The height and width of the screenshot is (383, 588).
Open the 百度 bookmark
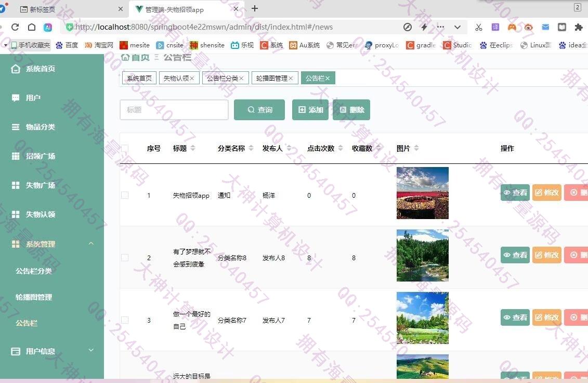point(67,45)
